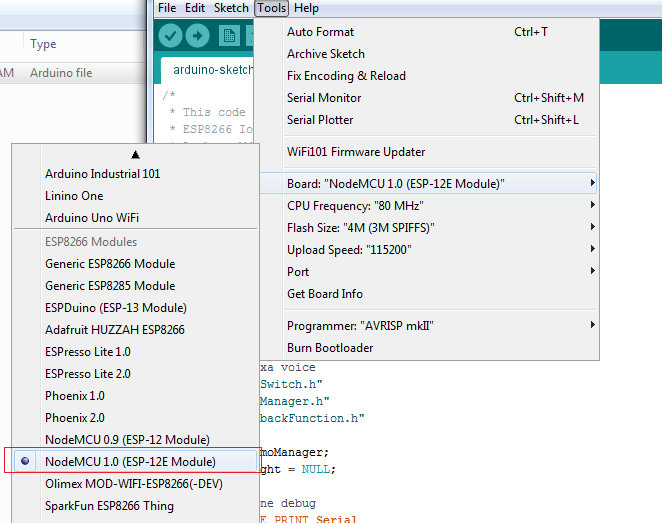Select the NodeMCU 1.0 (ESP-12E Module) radio button

(25, 461)
